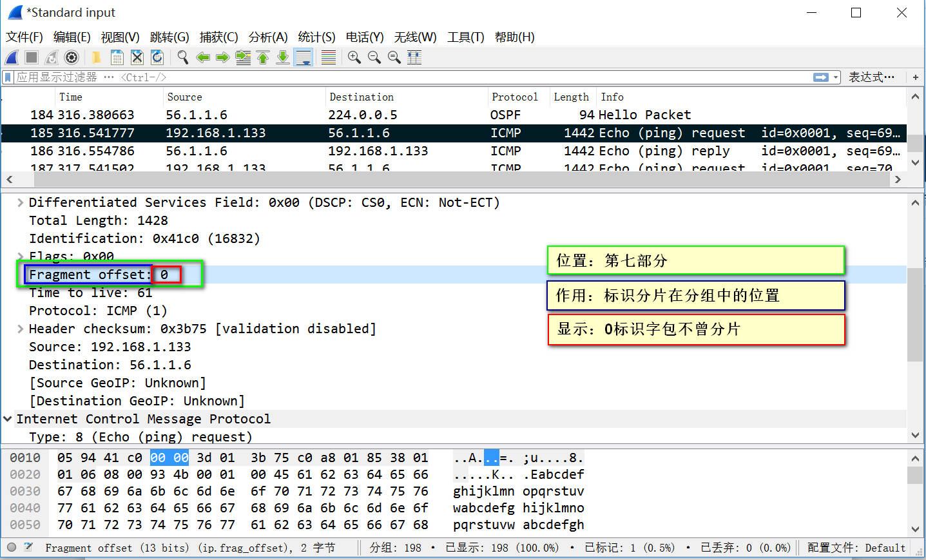
Task: Collapse Internet Control Message Protocol section
Action: (x=8, y=419)
